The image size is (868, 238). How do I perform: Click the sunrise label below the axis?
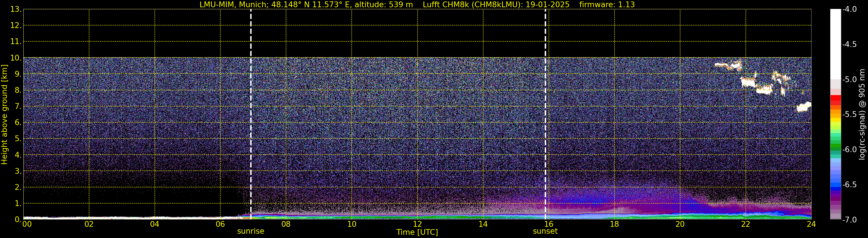(251, 231)
